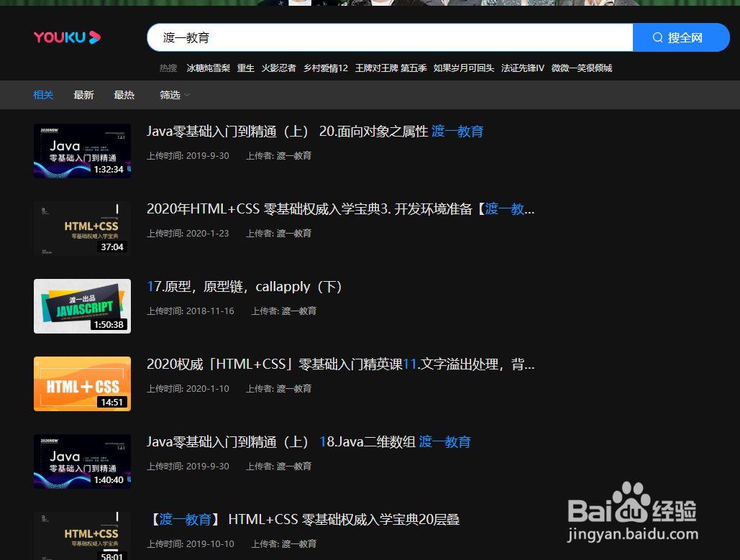
Task: Open the 1:40:40 Java video thumbnail
Action: pyautogui.click(x=82, y=462)
